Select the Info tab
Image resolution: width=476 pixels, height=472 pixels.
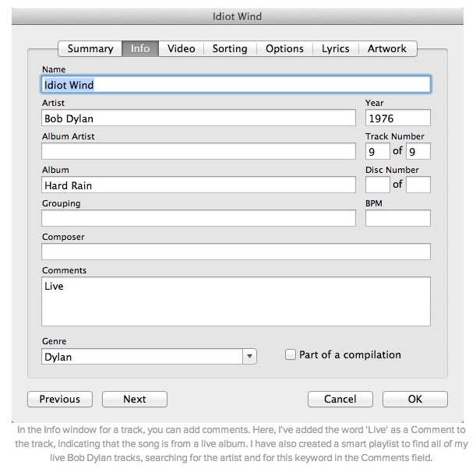point(140,48)
